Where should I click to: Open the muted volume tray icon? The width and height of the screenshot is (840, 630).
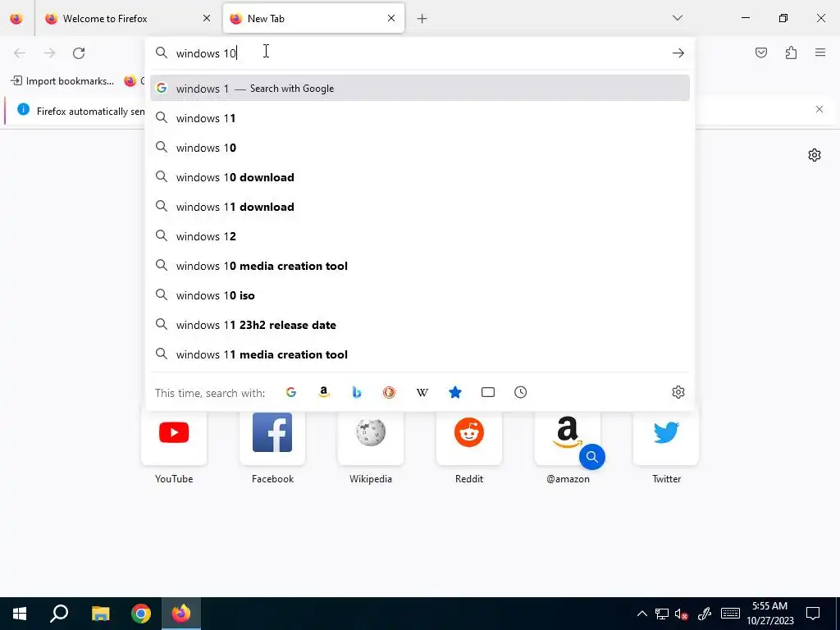[x=682, y=614]
